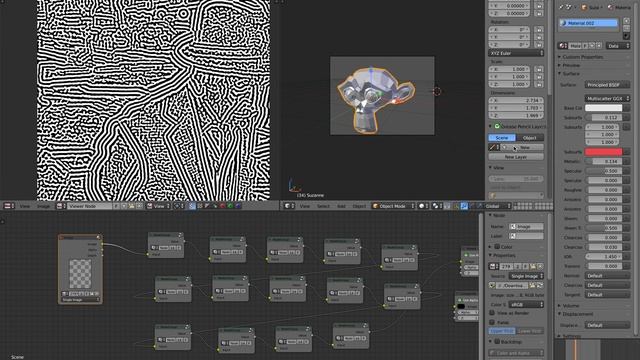Select the Image node preview thumbnail
Image resolution: width=640 pixels, height=360 pixels.
coord(80,274)
